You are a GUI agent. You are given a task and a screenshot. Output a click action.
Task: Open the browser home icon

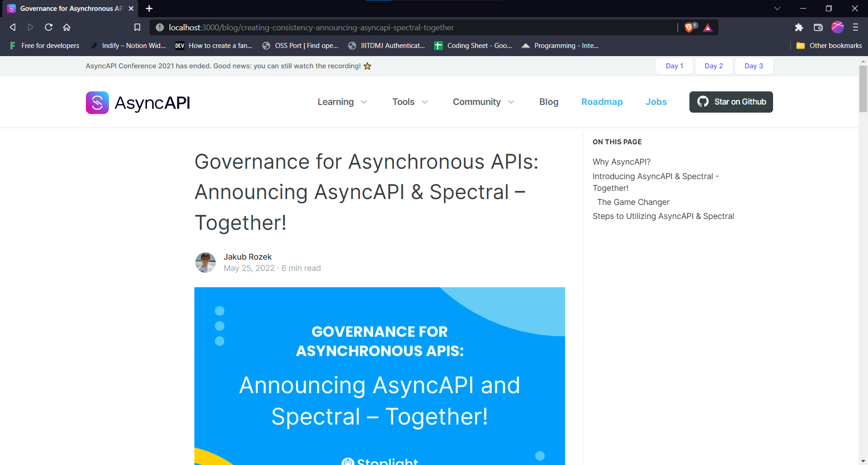coord(67,28)
